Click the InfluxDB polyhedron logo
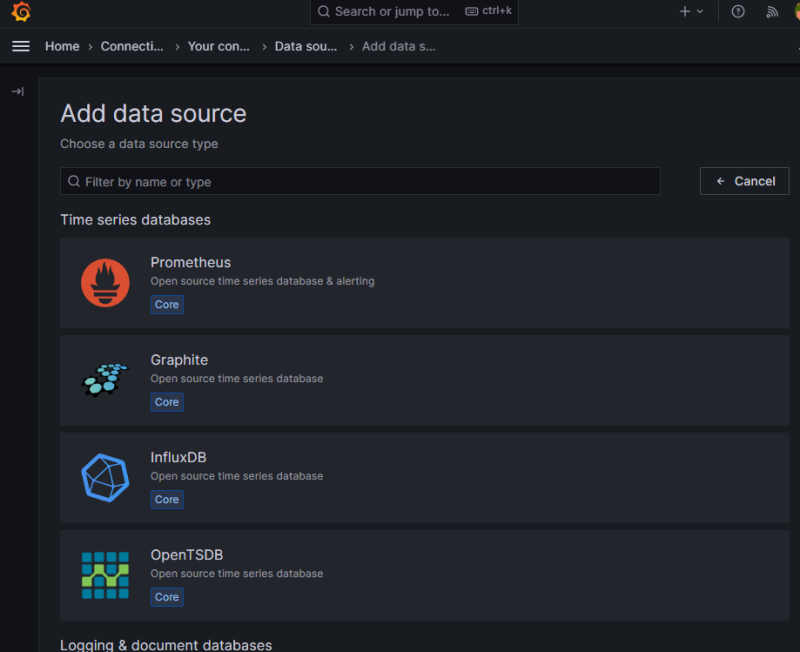This screenshot has height=652, width=800. pos(105,478)
